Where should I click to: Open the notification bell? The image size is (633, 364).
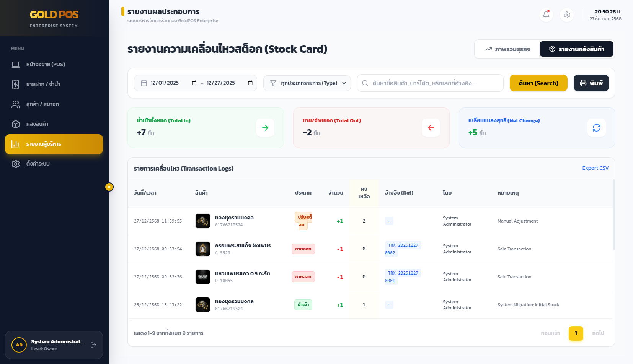click(x=546, y=15)
